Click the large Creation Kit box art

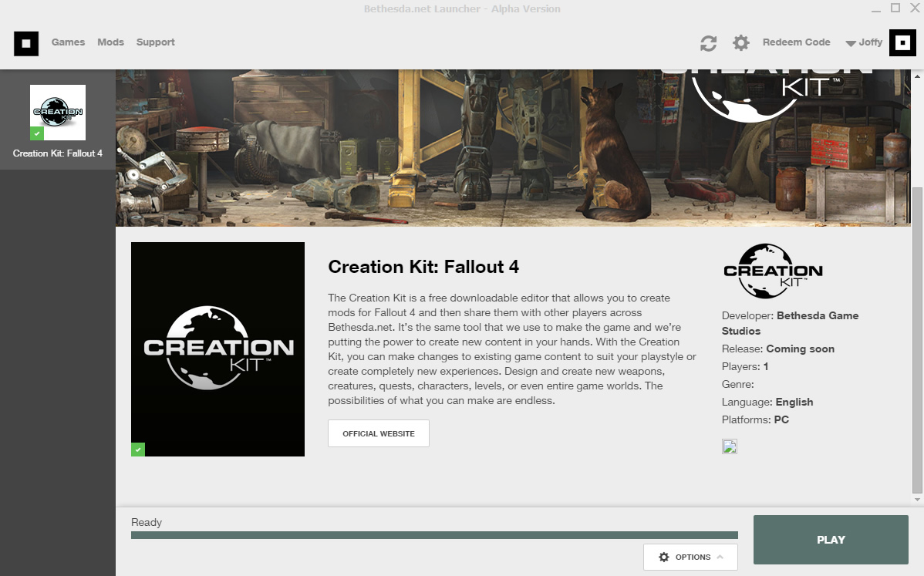[x=218, y=349]
